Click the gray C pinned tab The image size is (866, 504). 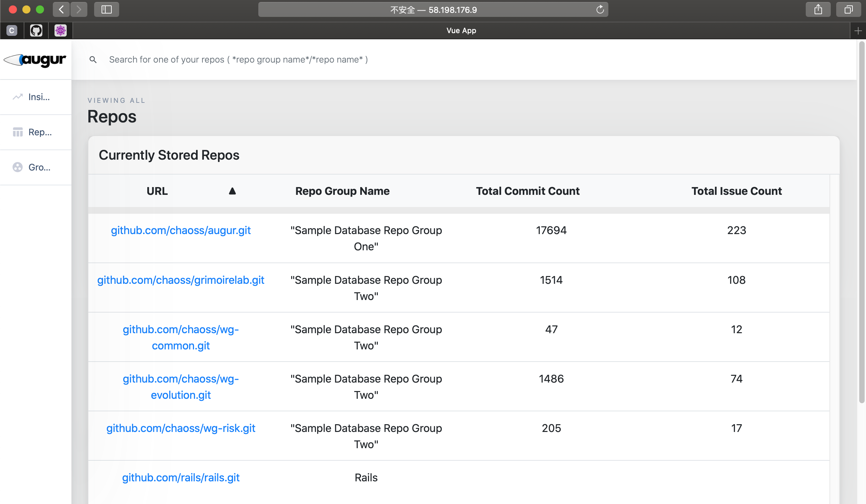click(x=12, y=30)
